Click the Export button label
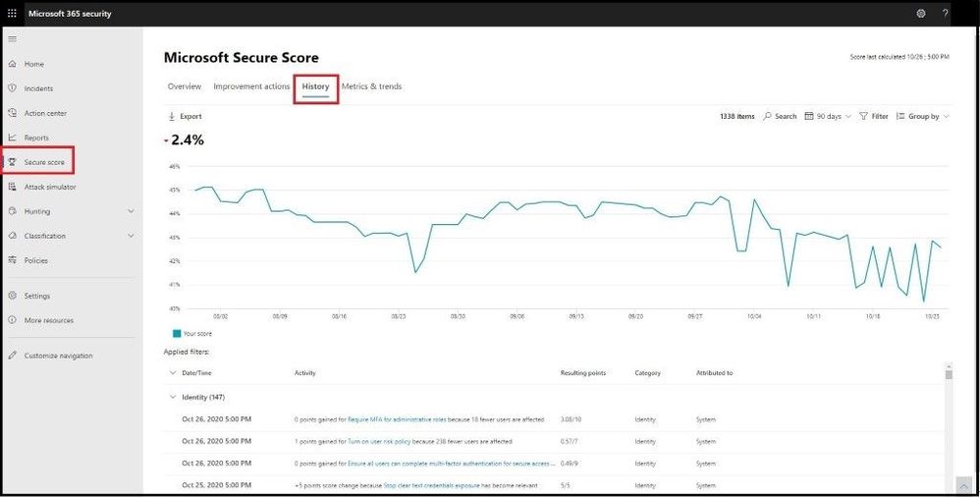The height and width of the screenshot is (497, 980). tap(191, 116)
